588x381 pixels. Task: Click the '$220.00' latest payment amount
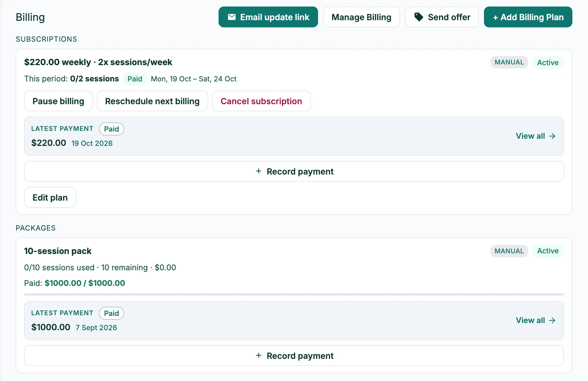point(49,143)
